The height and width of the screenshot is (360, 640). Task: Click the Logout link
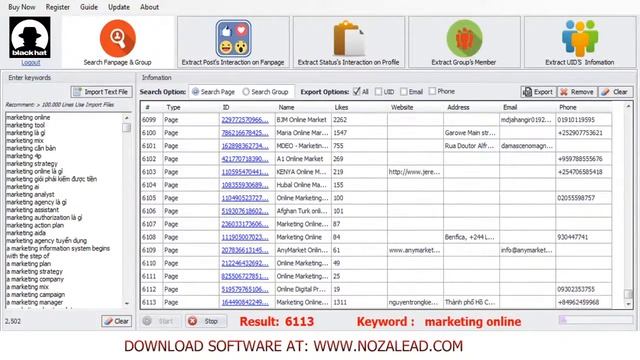click(31, 62)
